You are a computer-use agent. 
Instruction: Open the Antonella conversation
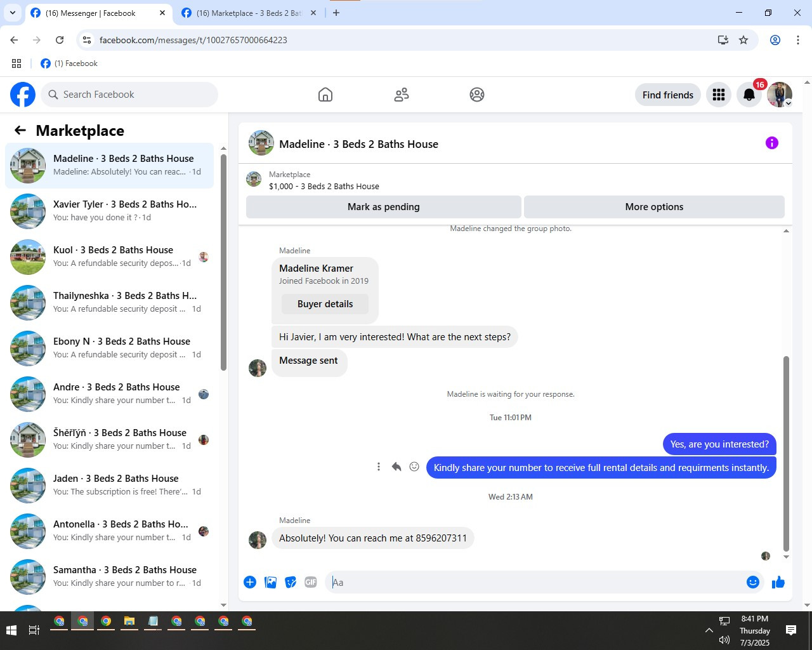[x=110, y=531]
